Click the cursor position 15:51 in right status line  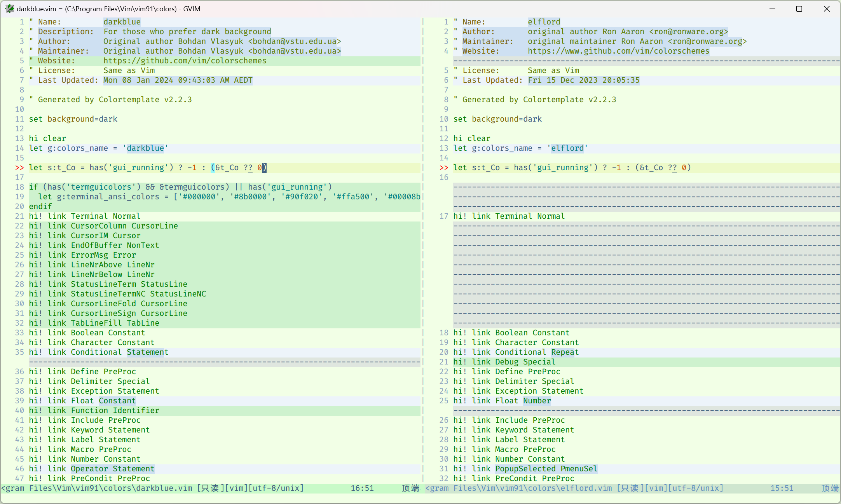[782, 488]
